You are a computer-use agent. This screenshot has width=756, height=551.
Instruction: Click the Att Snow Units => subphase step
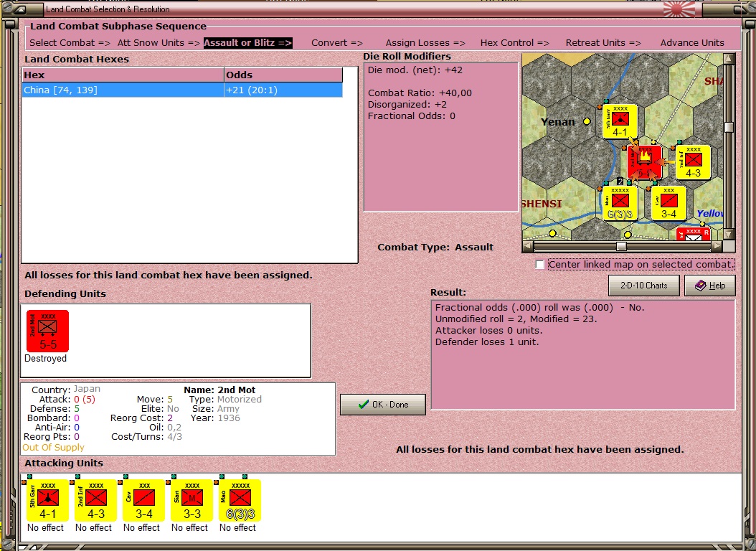(159, 42)
